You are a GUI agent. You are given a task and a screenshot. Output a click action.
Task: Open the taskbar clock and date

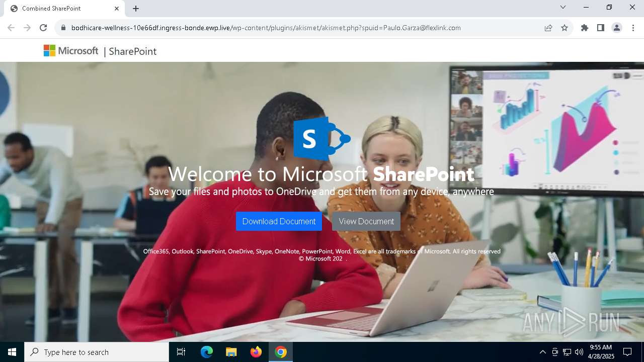point(601,352)
